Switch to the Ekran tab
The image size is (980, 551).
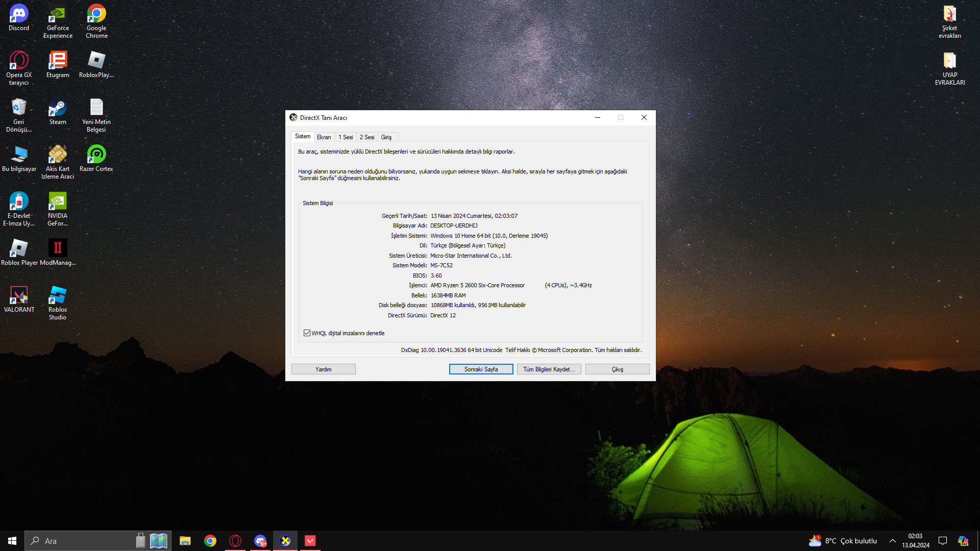point(324,137)
